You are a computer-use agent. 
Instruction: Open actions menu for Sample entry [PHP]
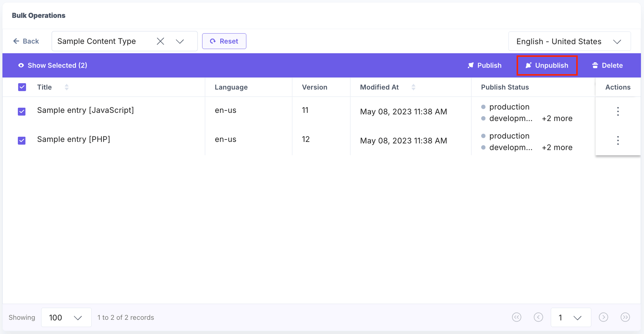tap(618, 140)
